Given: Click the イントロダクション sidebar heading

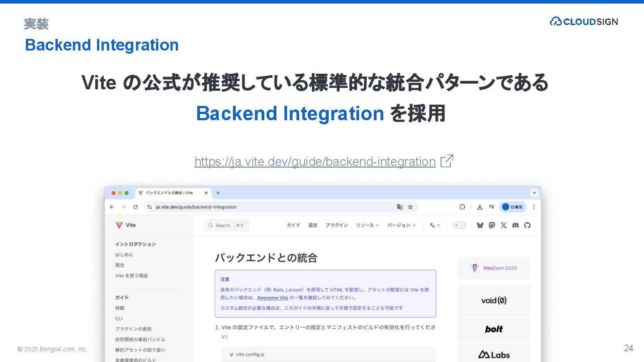Looking at the screenshot, I should 136,244.
